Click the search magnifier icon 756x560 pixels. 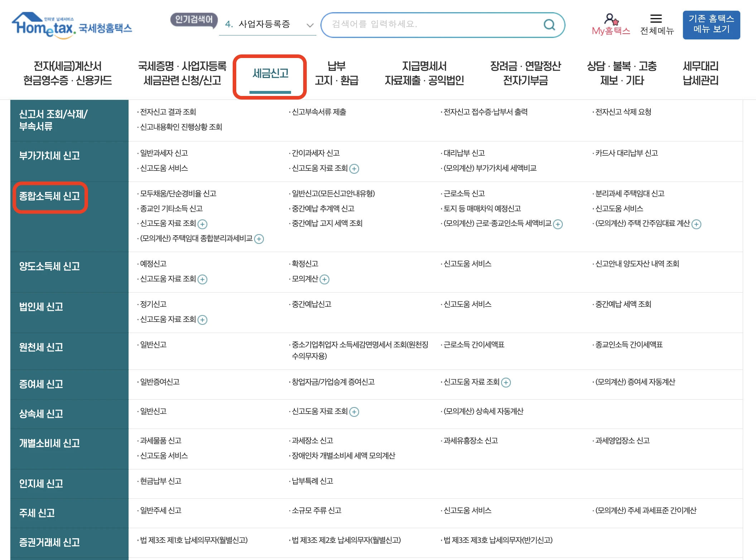point(549,24)
